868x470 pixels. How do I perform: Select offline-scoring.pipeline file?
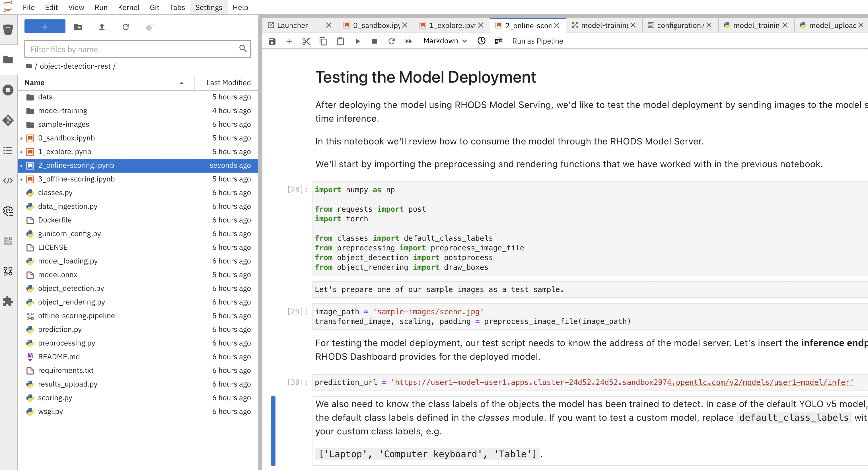click(137, 316)
